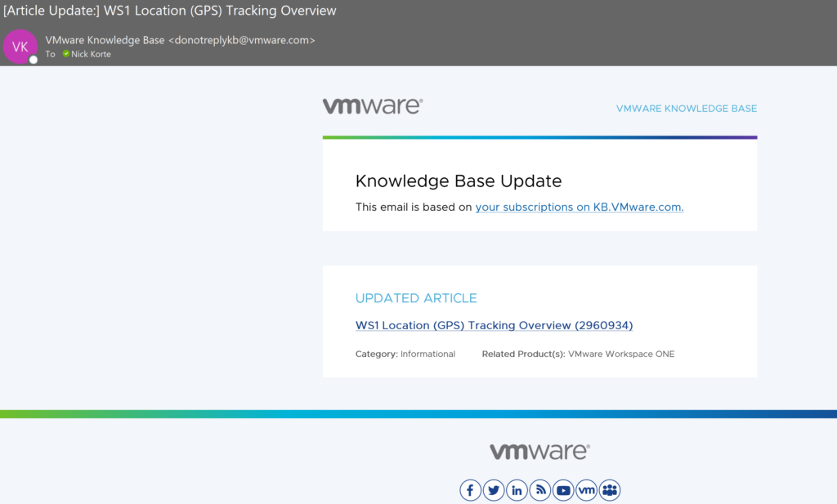
Task: Click sender VMware Knowledge Base address
Action: [181, 40]
